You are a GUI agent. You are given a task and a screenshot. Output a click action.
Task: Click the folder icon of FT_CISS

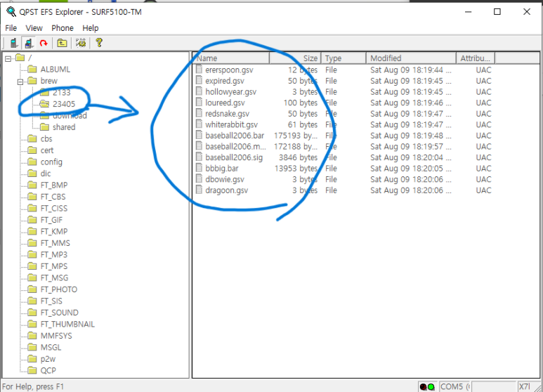(x=32, y=208)
